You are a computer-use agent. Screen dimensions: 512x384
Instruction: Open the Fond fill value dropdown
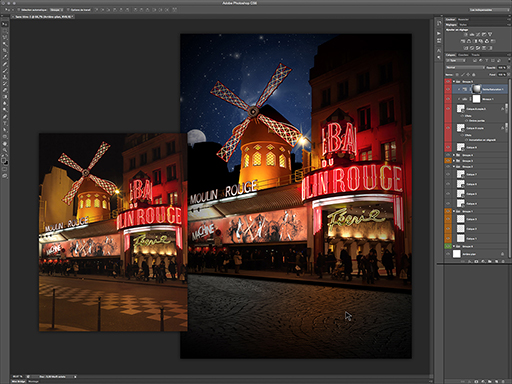pos(509,74)
